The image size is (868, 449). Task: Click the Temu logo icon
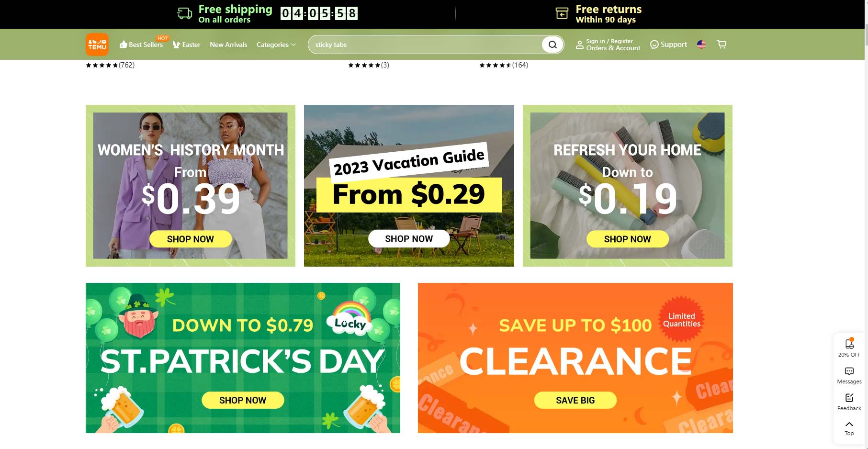pyautogui.click(x=97, y=45)
